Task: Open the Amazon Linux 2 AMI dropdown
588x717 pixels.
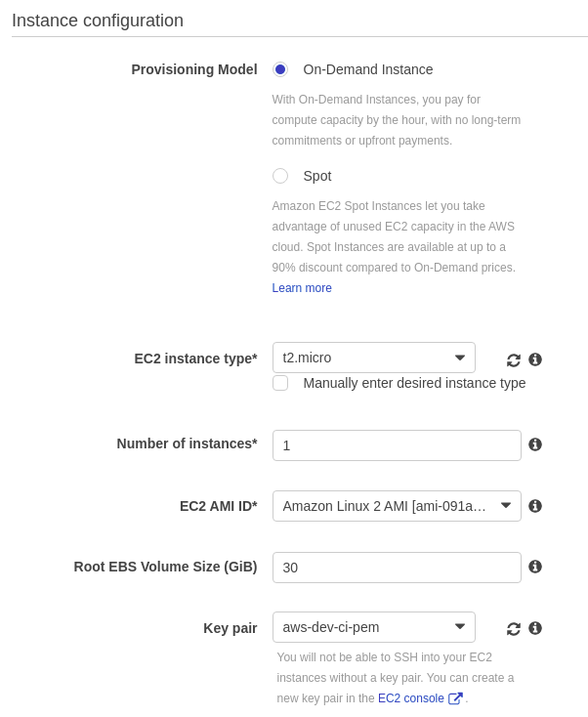Action: 397,506
